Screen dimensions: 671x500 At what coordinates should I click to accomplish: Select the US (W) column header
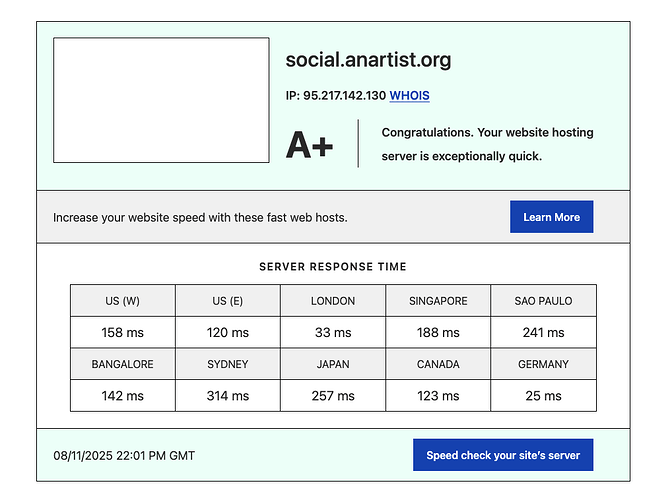(122, 301)
